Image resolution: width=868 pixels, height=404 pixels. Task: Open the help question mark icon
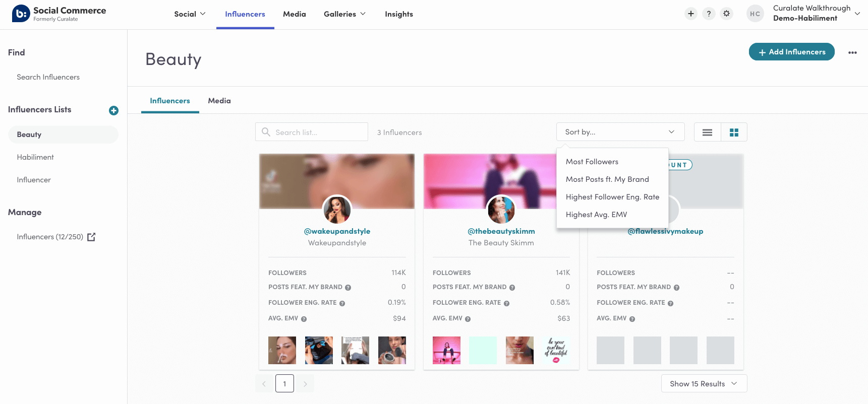[709, 14]
